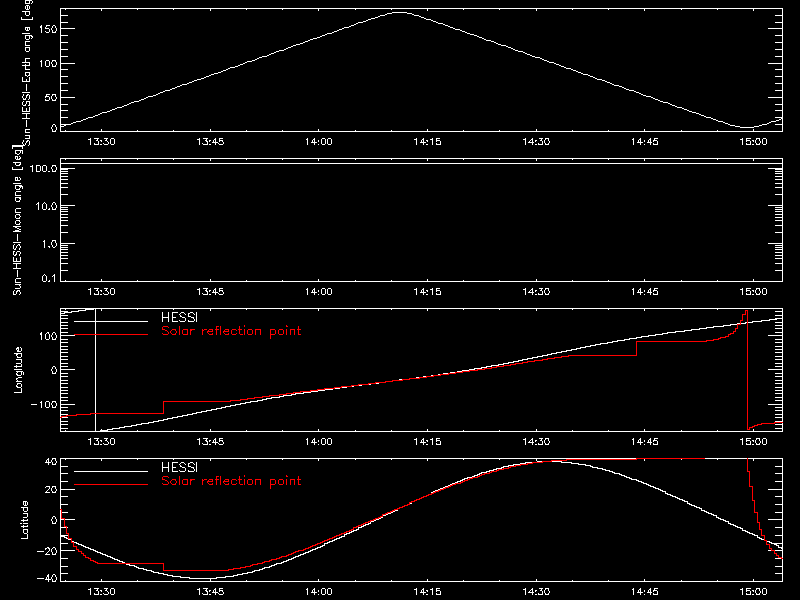
Task: Select the 50 tick label on Earth angle plot
Action: coord(51,97)
